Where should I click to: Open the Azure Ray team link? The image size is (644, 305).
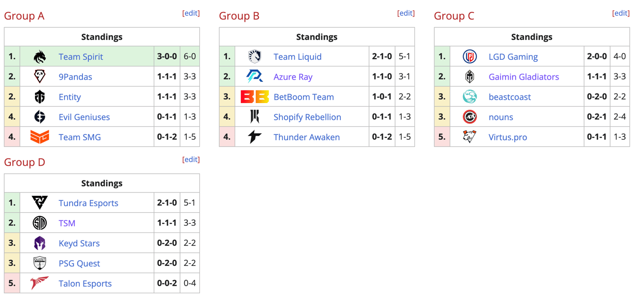293,77
